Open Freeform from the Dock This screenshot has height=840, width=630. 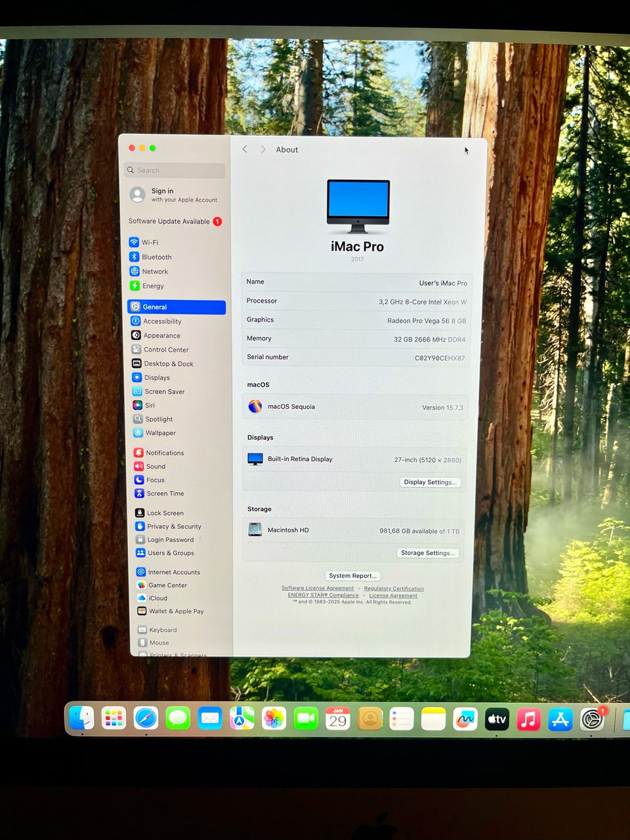click(x=465, y=719)
